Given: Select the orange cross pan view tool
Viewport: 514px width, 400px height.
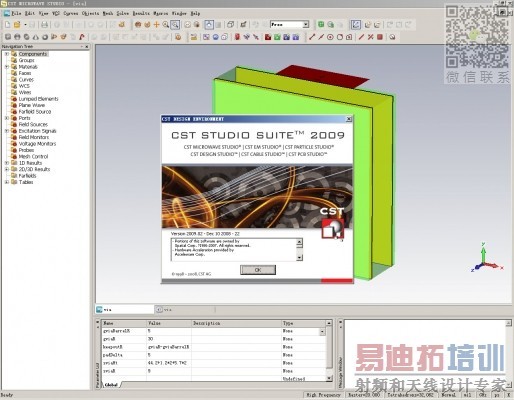Looking at the screenshot, I should click(x=156, y=24).
